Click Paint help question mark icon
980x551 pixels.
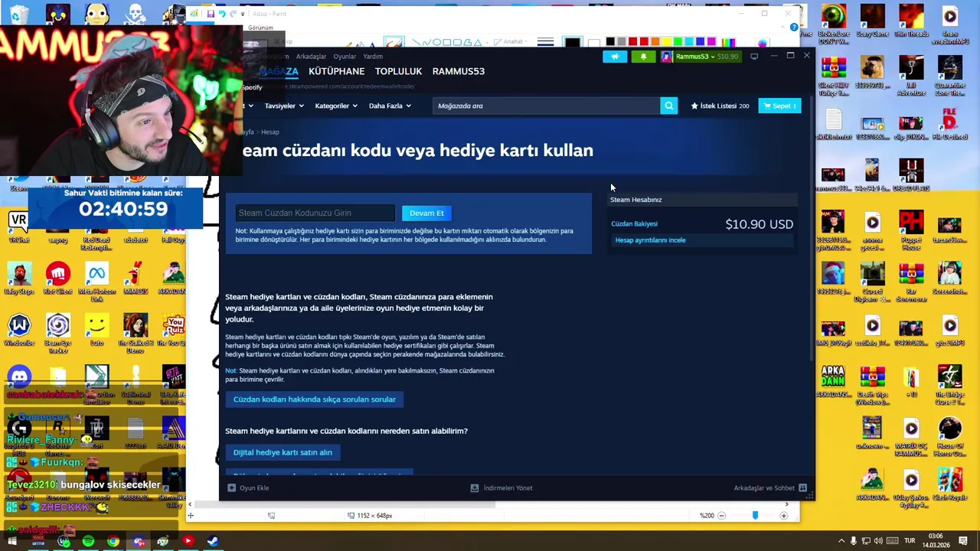(x=794, y=28)
